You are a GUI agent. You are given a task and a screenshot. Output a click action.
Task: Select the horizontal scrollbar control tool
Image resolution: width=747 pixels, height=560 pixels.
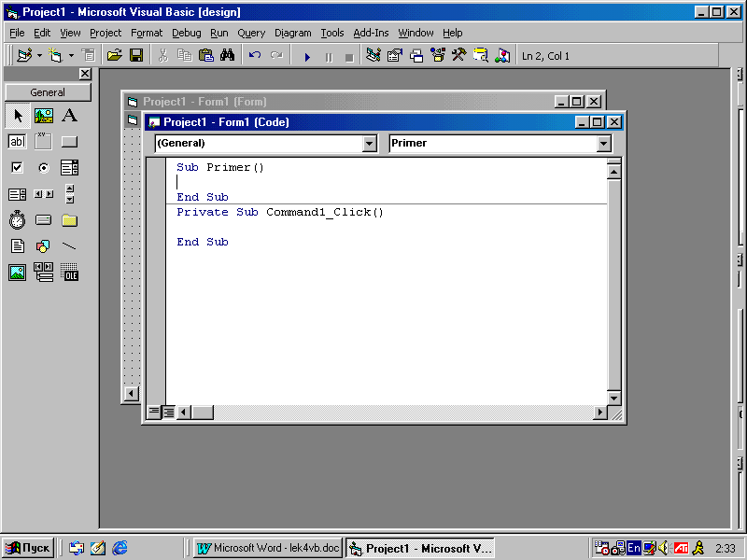coord(43,194)
